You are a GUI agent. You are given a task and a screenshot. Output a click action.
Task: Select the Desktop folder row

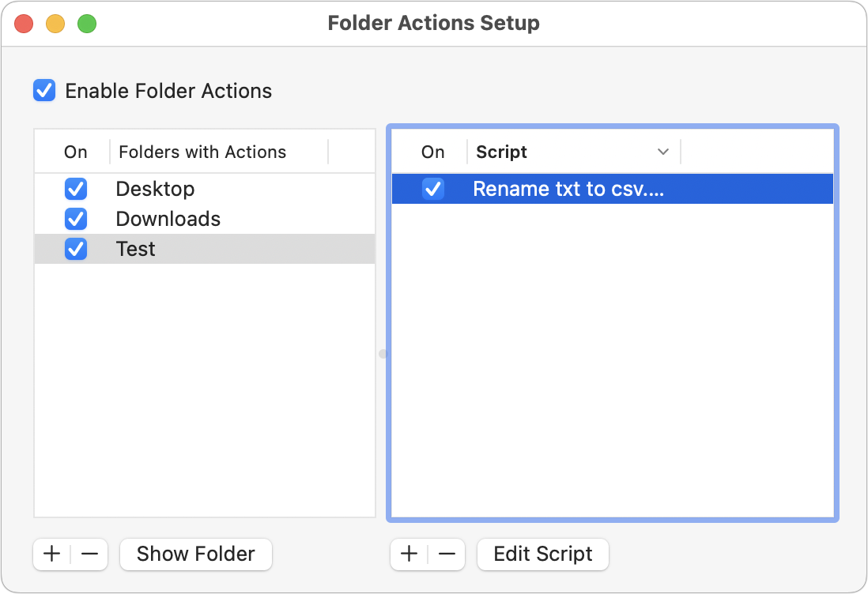(x=198, y=189)
